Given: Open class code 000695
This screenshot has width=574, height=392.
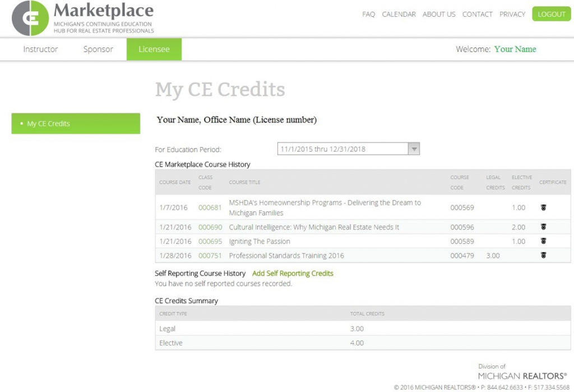Looking at the screenshot, I should tap(210, 241).
